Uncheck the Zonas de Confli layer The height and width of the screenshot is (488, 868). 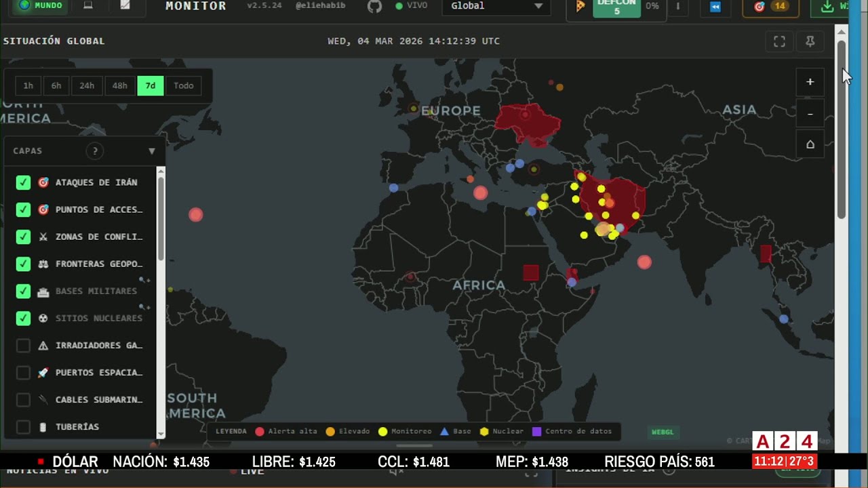click(23, 237)
